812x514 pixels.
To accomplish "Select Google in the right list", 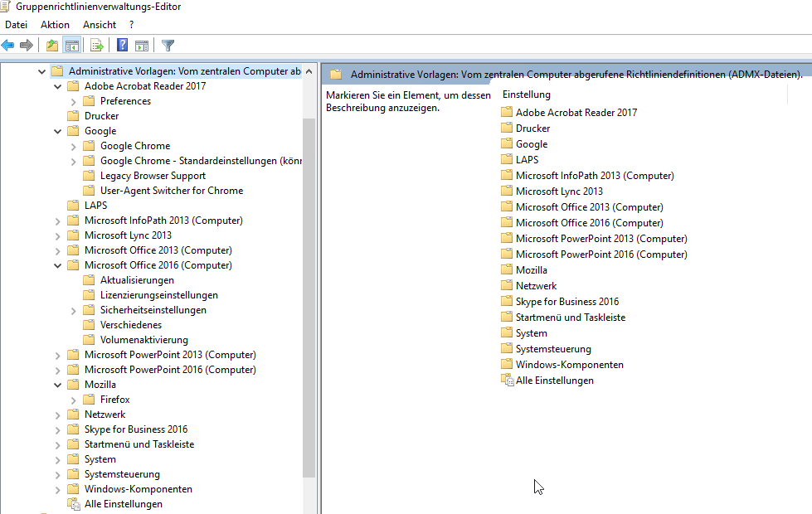I will 532,144.
